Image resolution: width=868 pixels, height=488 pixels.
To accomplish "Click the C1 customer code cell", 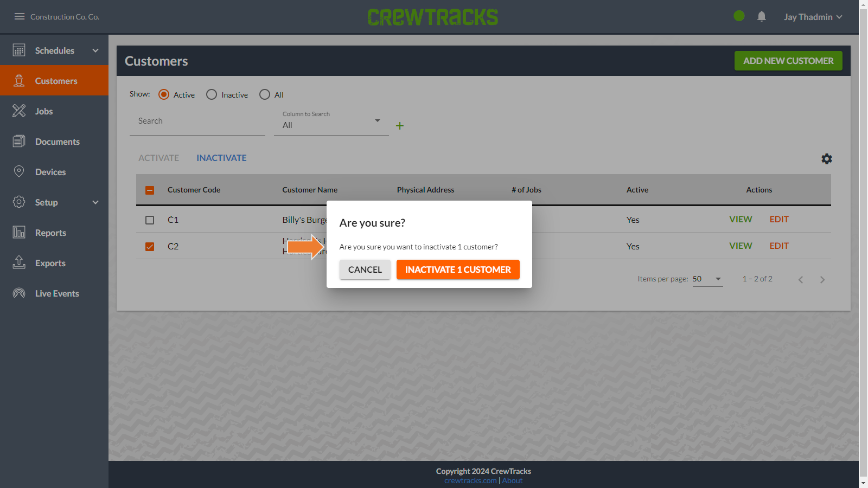I will tap(173, 220).
